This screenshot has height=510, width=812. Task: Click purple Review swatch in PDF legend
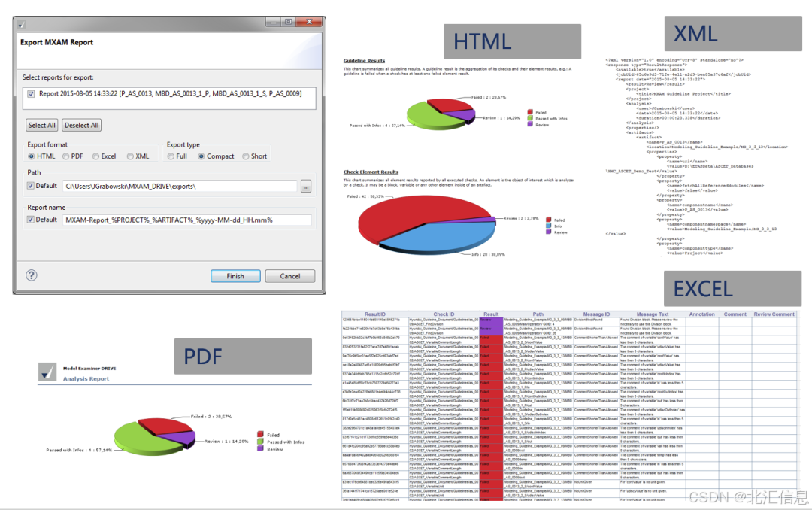260,449
